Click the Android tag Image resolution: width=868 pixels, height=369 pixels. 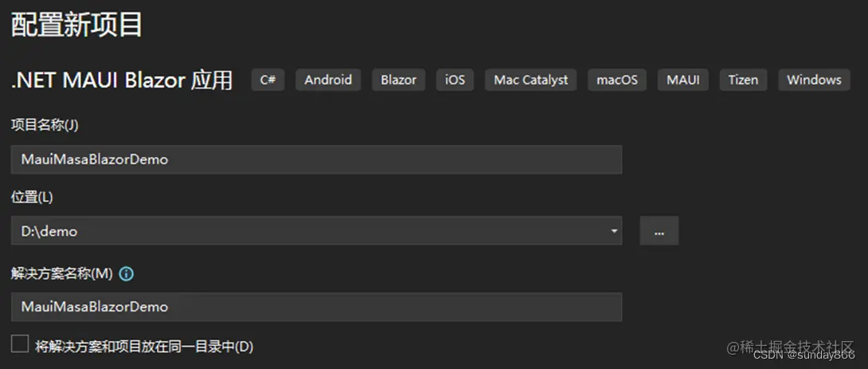click(x=328, y=80)
